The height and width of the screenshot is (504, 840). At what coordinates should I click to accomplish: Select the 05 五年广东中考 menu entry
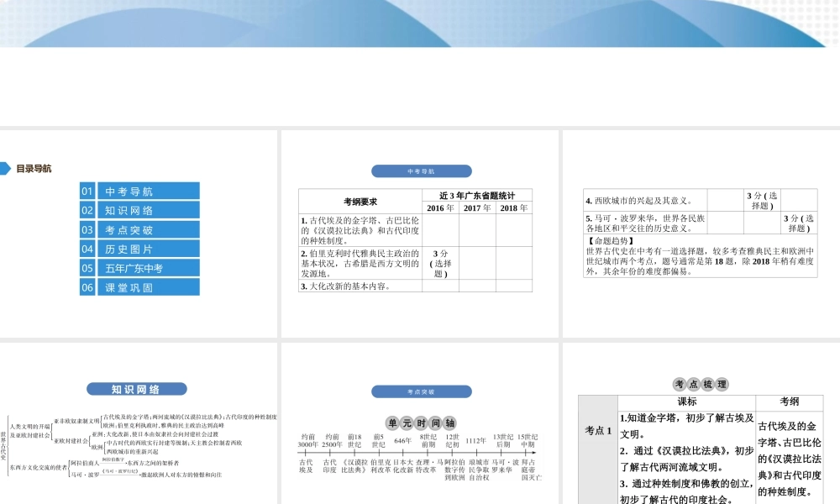139,268
